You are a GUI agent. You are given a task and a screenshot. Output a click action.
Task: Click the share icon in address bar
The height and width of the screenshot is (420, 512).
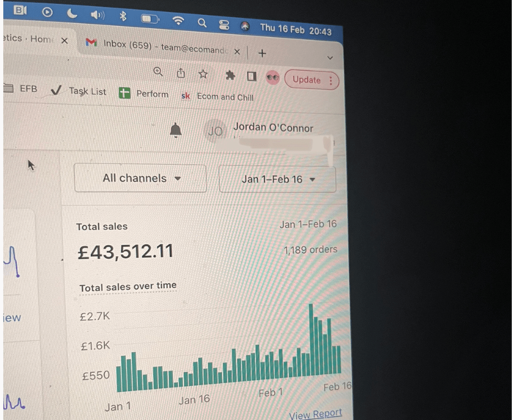[181, 73]
